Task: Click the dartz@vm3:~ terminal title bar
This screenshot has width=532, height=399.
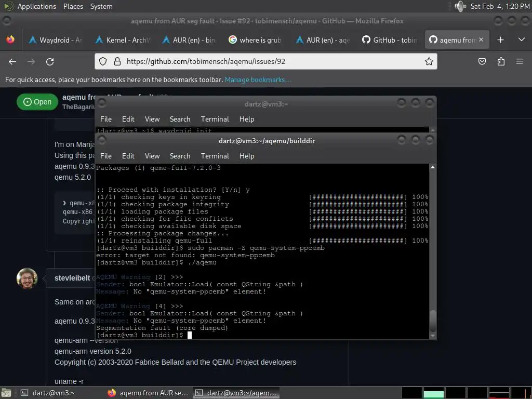Action: point(266,104)
